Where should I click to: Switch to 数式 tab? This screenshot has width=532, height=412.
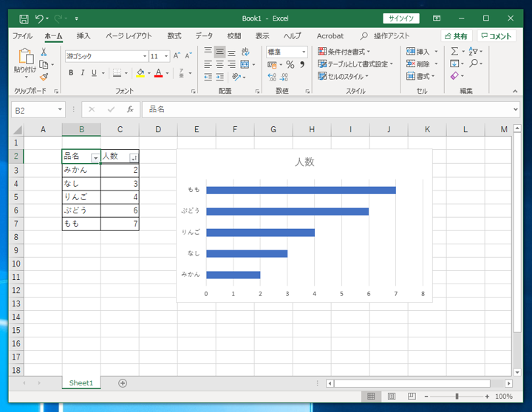coord(174,36)
